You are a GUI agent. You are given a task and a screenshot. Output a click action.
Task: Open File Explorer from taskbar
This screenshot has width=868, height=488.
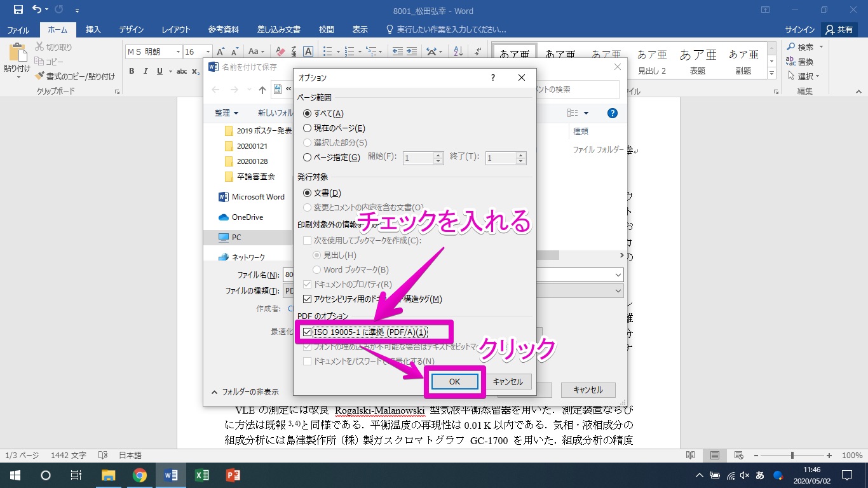click(x=109, y=475)
